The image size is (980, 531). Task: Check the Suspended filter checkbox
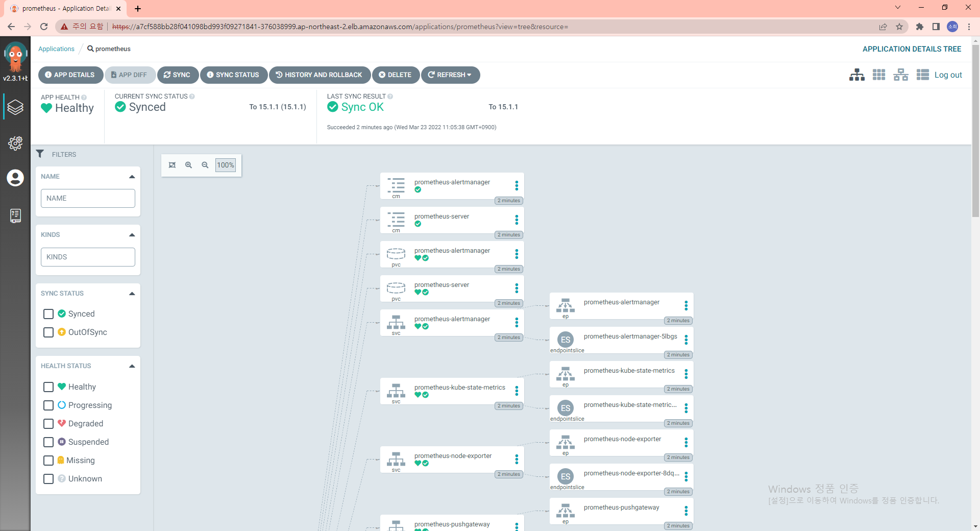tap(48, 442)
